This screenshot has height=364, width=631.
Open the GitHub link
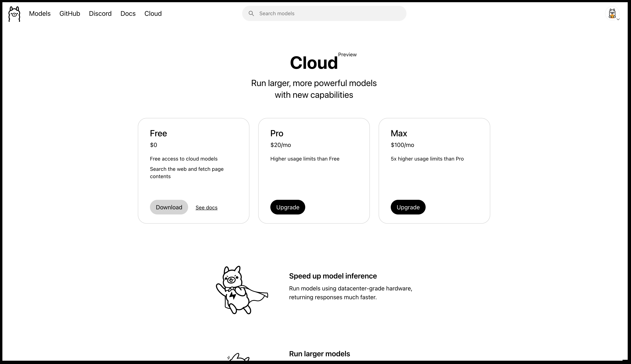pyautogui.click(x=70, y=13)
